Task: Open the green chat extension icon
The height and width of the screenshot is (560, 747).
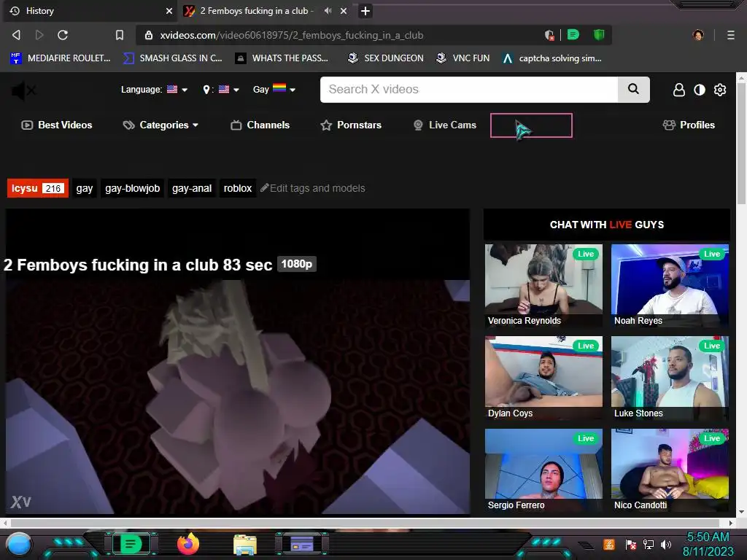Action: pos(573,34)
